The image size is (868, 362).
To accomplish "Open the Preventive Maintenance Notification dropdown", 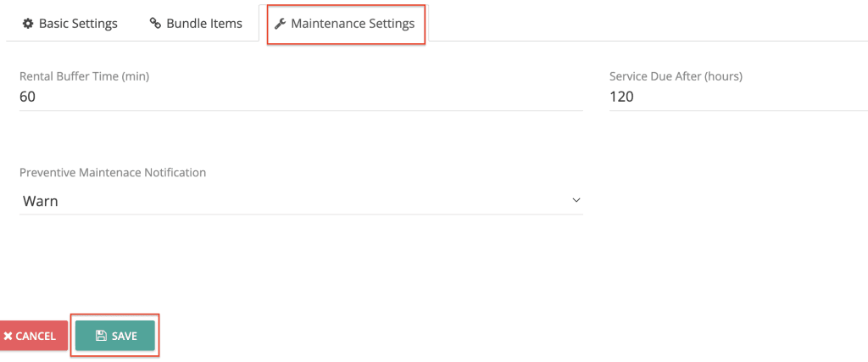I will (300, 201).
